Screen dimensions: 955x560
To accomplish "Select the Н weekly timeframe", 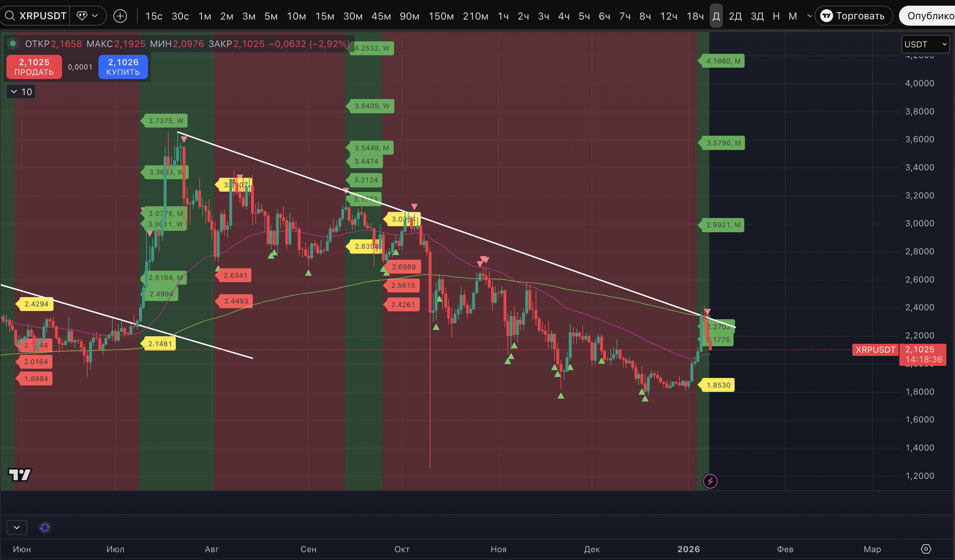I will (776, 16).
